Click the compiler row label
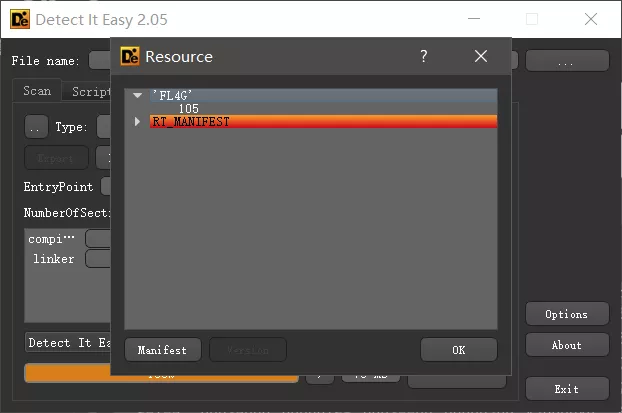The image size is (622, 413). [x=51, y=239]
